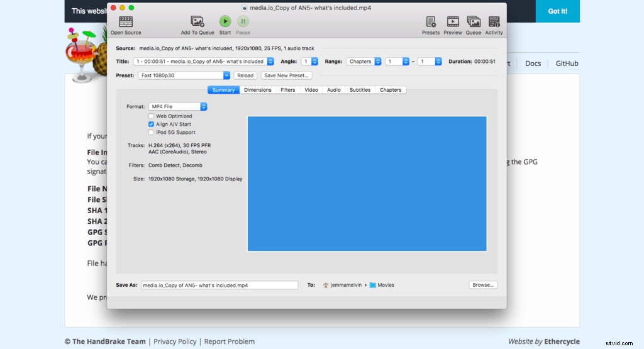Click the Duration 00:00:51 text
Image resolution: width=644 pixels, height=349 pixels.
472,62
